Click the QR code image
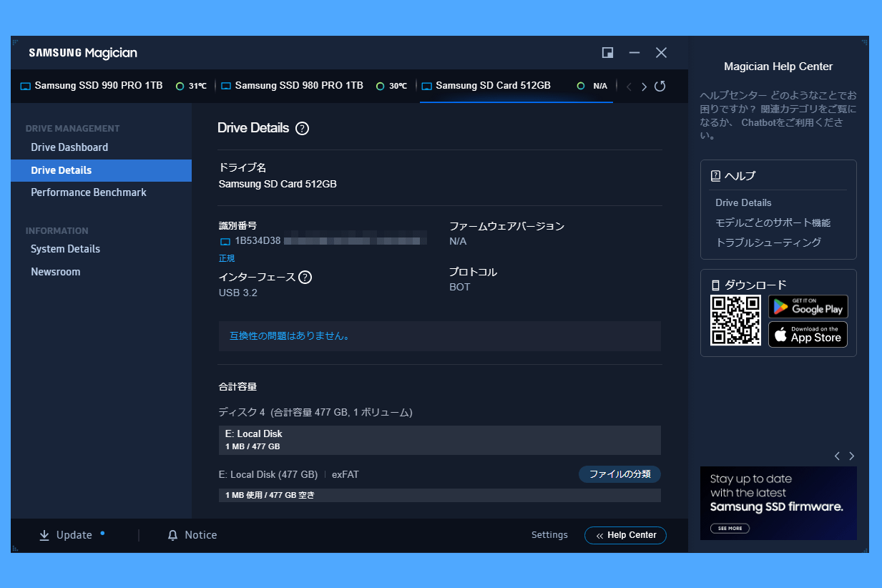The width and height of the screenshot is (882, 588). pos(735,320)
